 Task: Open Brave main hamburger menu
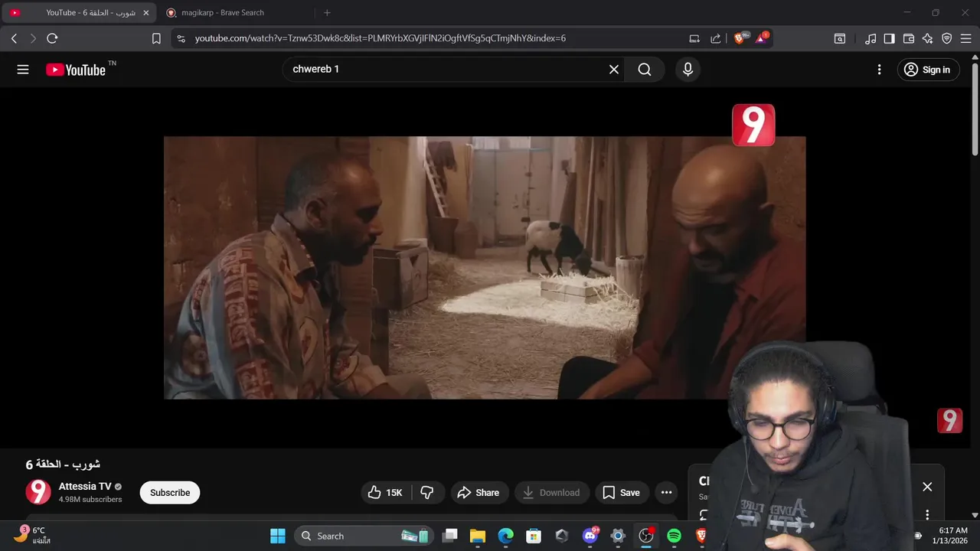pos(965,38)
